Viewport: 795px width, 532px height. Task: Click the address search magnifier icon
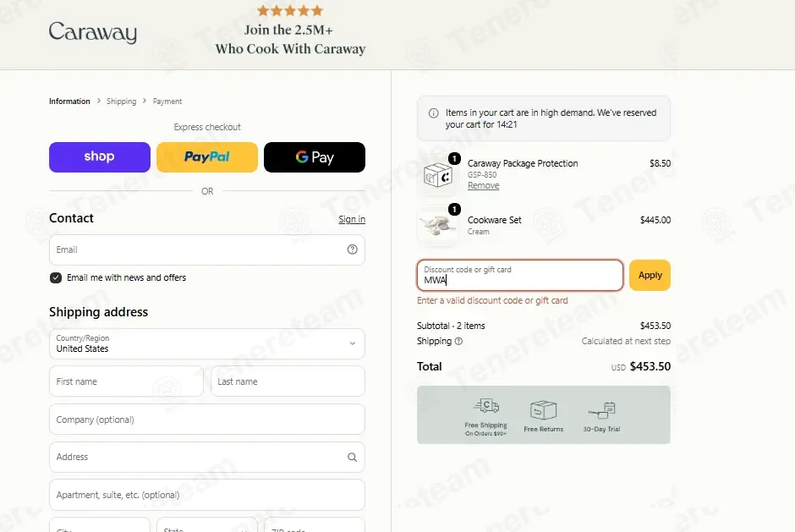coord(353,458)
